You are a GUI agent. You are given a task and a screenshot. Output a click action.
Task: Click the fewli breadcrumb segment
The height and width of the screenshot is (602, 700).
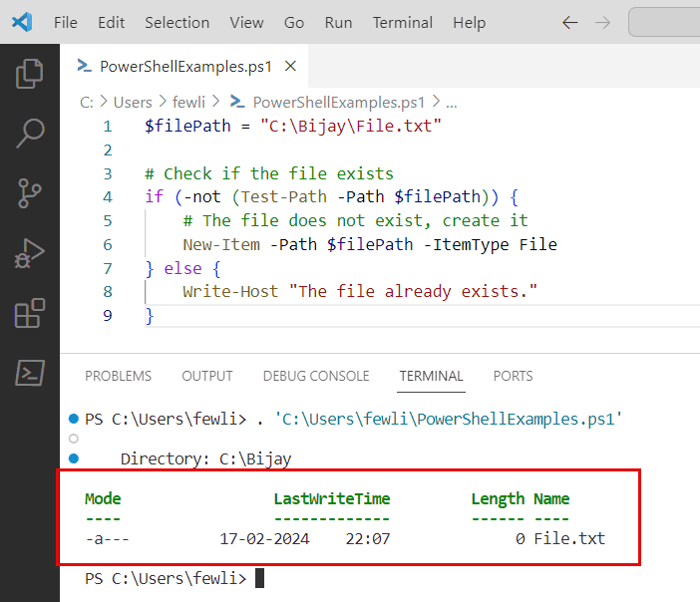pos(188,103)
